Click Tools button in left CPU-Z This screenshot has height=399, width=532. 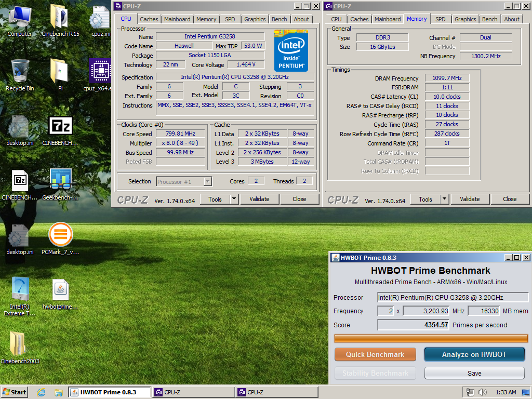click(215, 199)
